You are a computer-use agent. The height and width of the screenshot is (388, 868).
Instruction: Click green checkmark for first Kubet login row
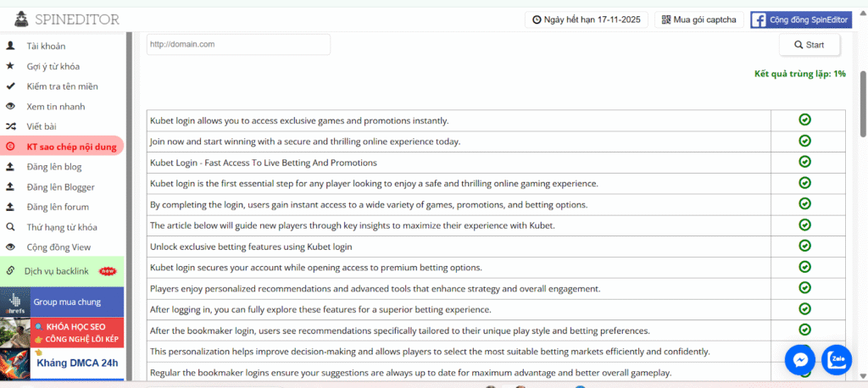(x=804, y=120)
